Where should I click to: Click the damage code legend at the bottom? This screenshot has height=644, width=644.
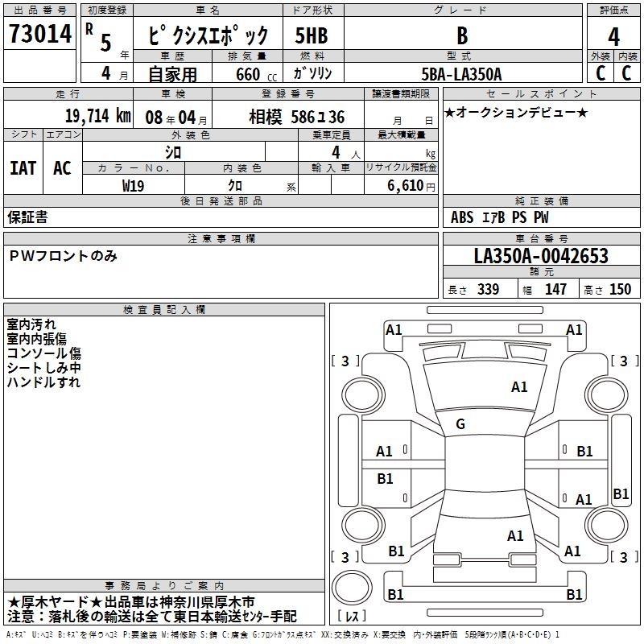[x=283, y=635]
